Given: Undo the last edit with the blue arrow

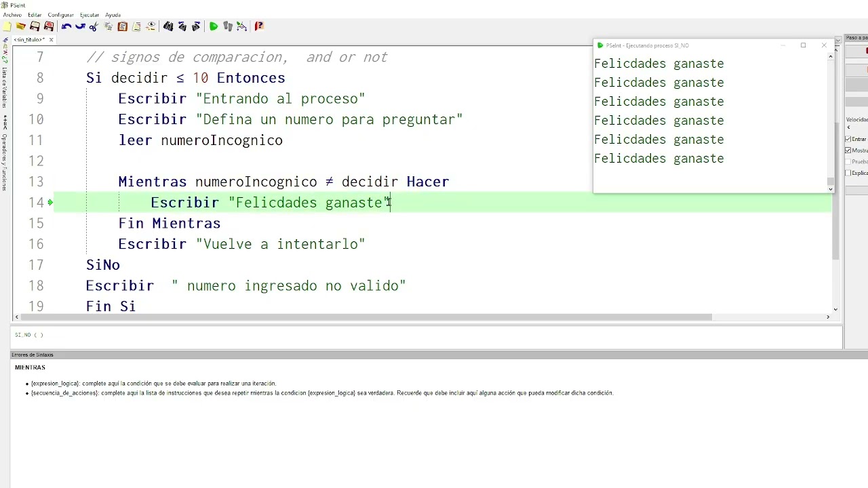Looking at the screenshot, I should pyautogui.click(x=66, y=26).
